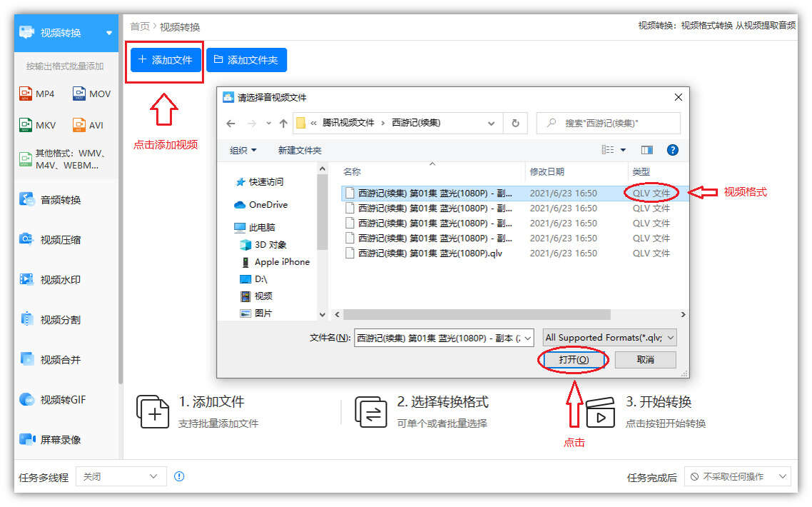Screen dimensions: 812x507
Task: Choose other formats WMV, M4V, WEBM
Action: coord(63,159)
